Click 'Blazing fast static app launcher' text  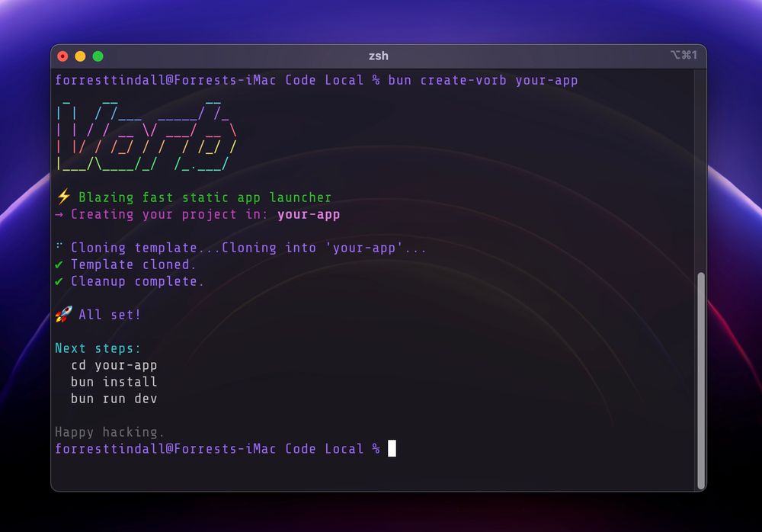tap(205, 197)
